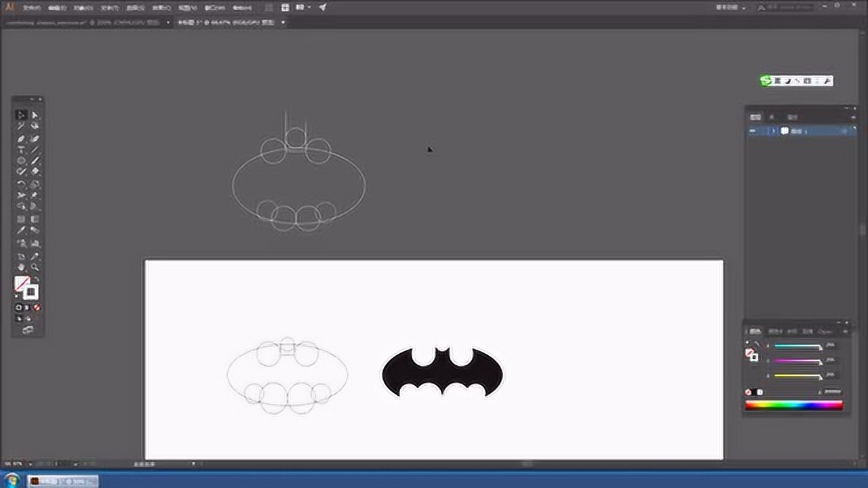Select the Selection tool (black arrow)
868x488 pixels.
click(22, 115)
